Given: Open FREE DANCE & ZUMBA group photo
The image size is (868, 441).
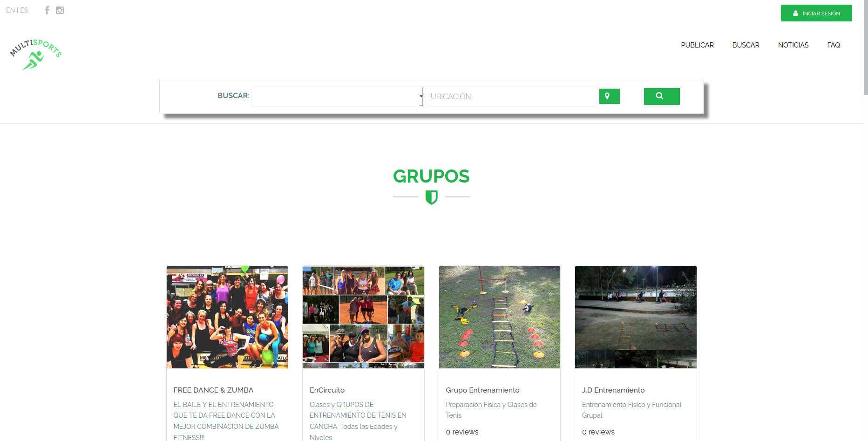Looking at the screenshot, I should 227,317.
